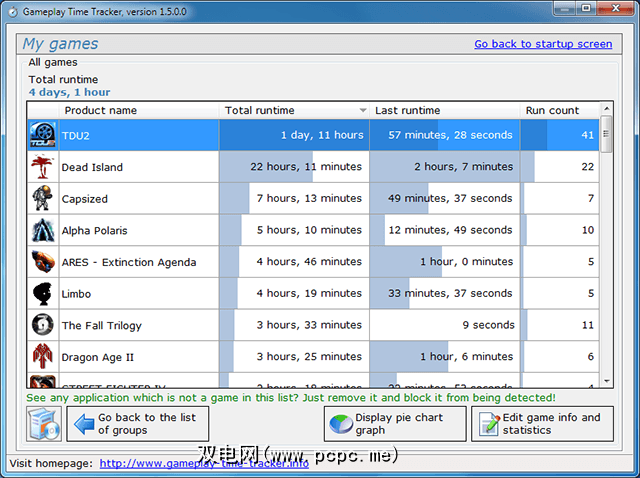The width and height of the screenshot is (640, 478).
Task: Sort by Last runtime column header
Action: coord(444,110)
